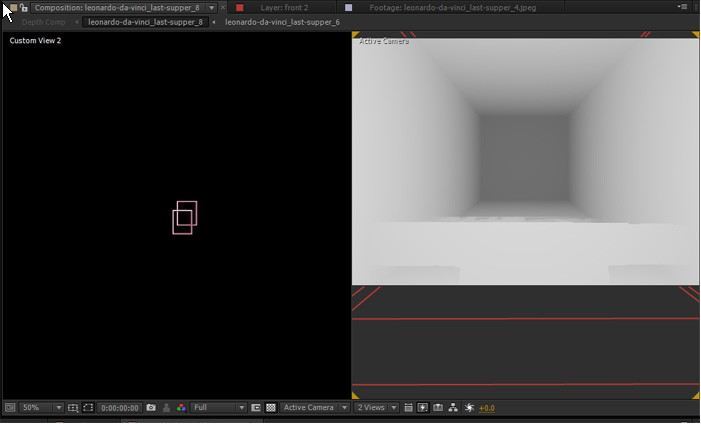Open the 2 Views layout dropdown
Image resolution: width=701 pixels, height=424 pixels.
coord(376,407)
